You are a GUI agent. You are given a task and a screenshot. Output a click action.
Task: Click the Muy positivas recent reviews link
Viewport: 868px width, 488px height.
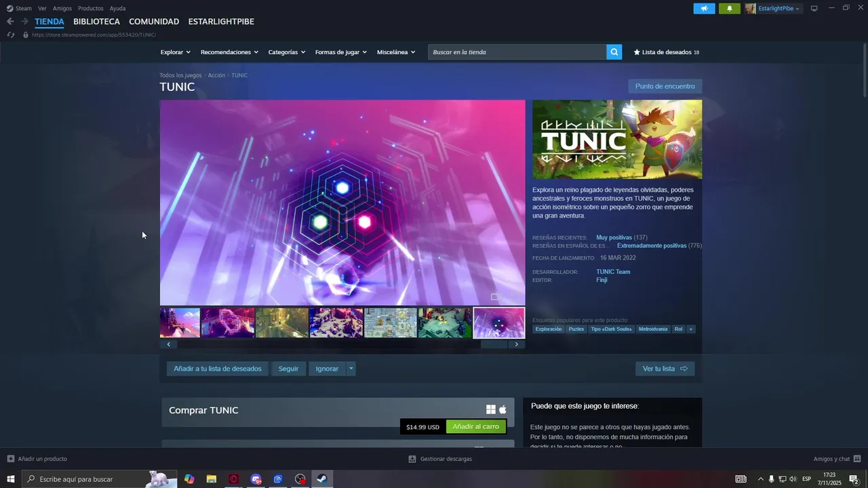pyautogui.click(x=614, y=238)
